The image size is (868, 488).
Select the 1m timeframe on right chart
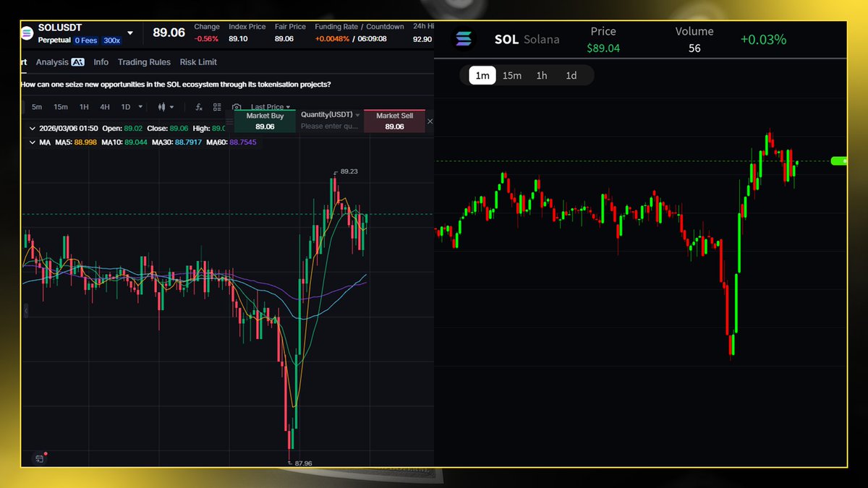482,75
